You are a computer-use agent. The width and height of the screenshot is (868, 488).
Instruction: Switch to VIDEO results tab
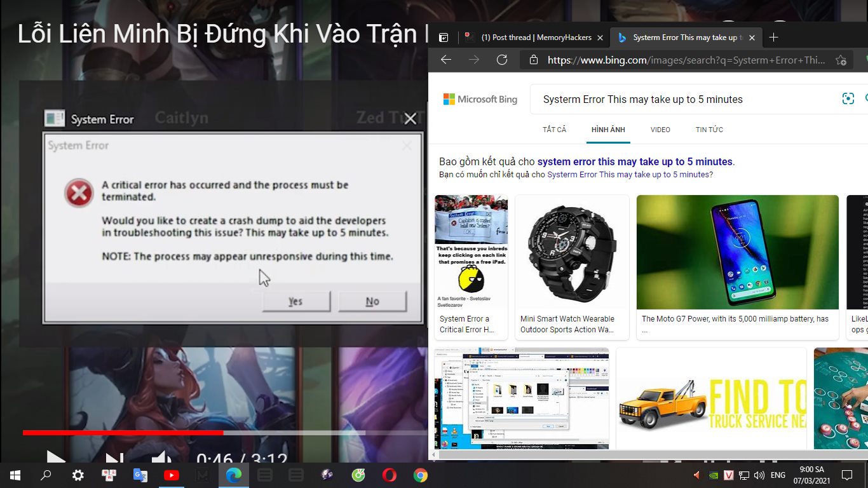point(660,130)
